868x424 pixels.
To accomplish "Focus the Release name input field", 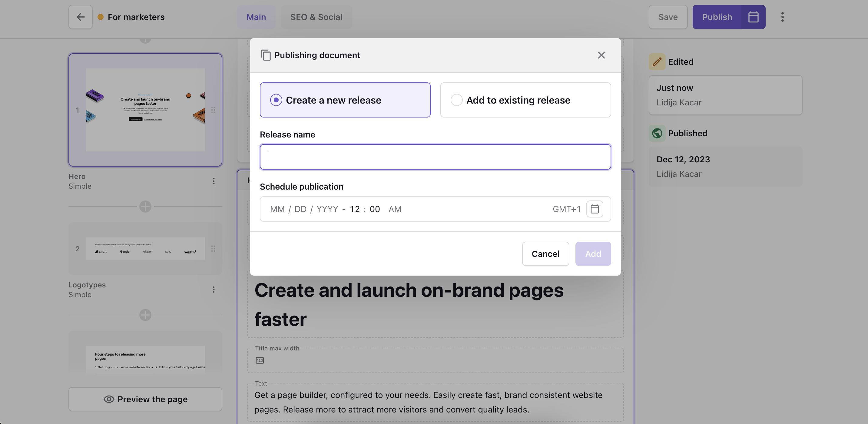I will point(435,157).
